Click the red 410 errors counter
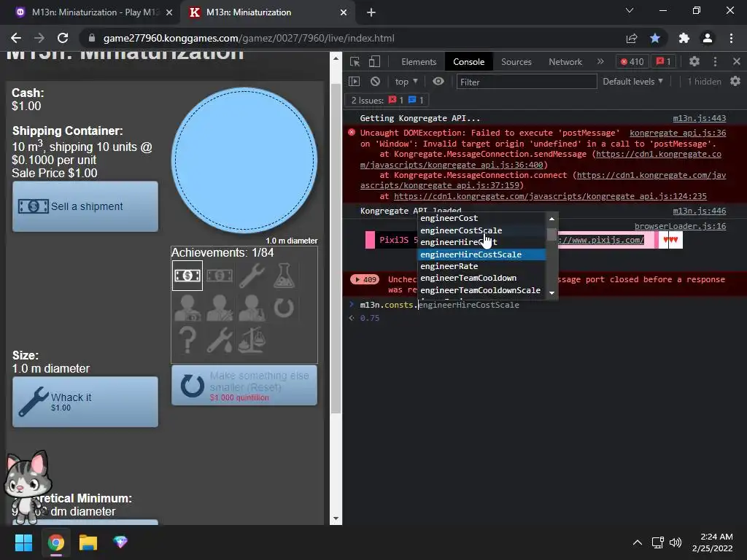Image resolution: width=747 pixels, height=560 pixels. click(632, 61)
